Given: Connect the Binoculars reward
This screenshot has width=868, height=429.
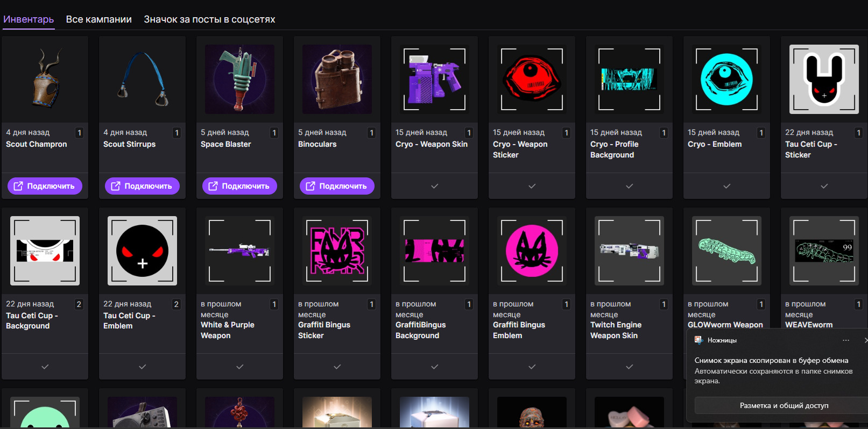Looking at the screenshot, I should pos(337,186).
